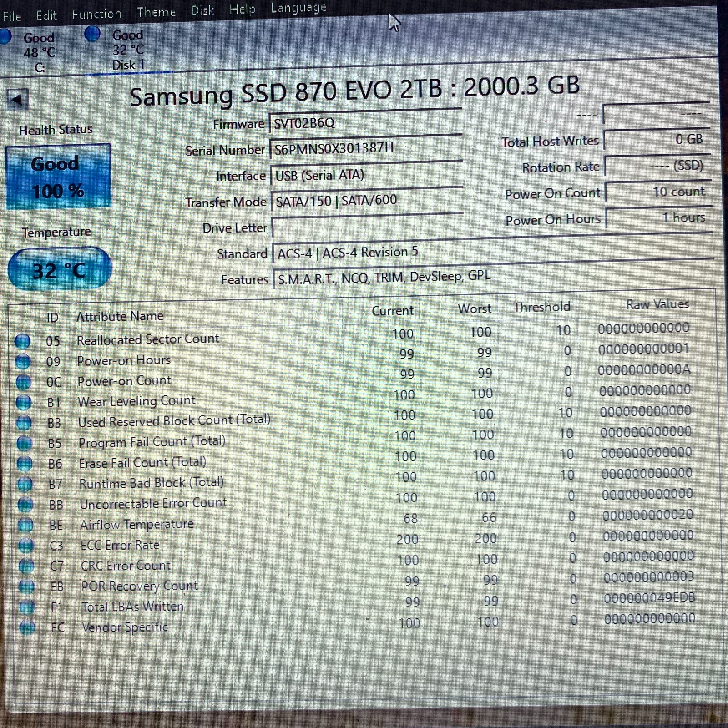The height and width of the screenshot is (728, 728).
Task: Click raw value 000000049EDB
Action: click(x=649, y=598)
